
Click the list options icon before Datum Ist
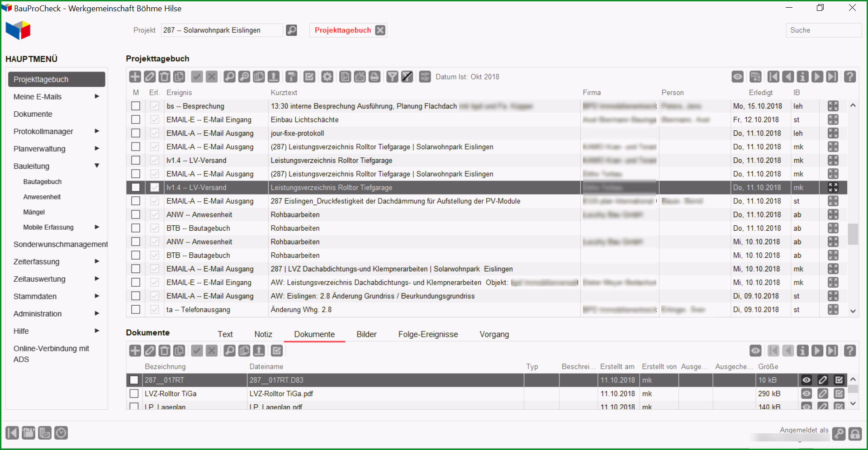[x=425, y=76]
